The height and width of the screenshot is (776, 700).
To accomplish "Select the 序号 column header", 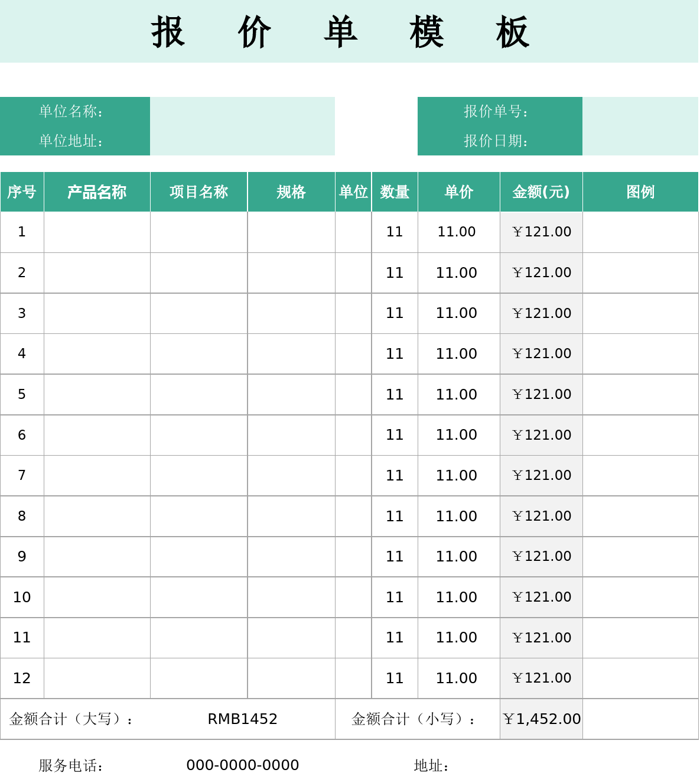I will pos(22,192).
